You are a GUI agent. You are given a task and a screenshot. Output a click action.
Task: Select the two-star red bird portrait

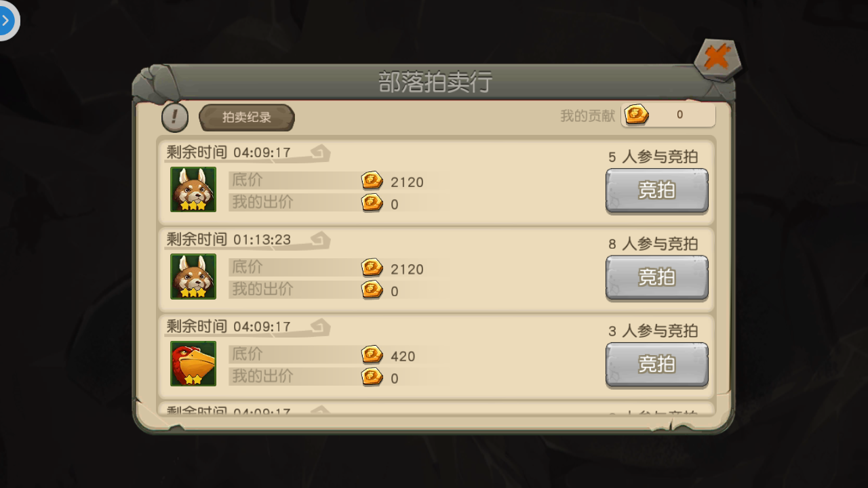pyautogui.click(x=193, y=363)
